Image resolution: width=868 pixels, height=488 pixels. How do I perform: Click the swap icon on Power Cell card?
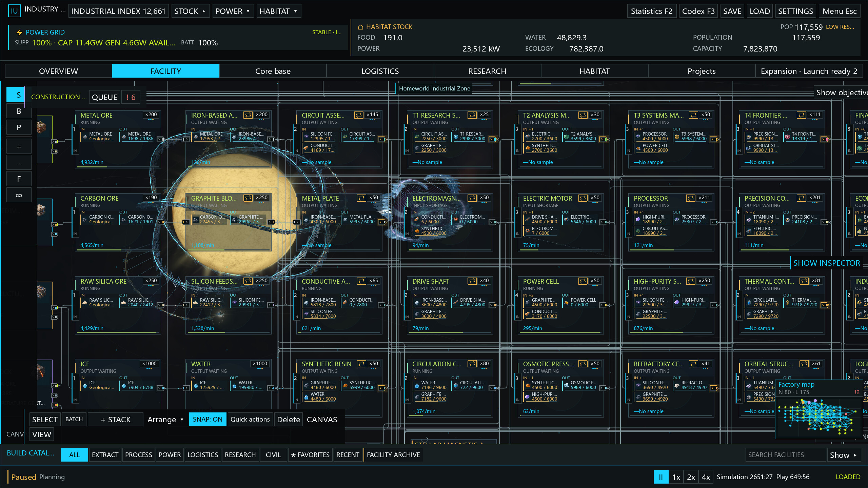point(583,281)
